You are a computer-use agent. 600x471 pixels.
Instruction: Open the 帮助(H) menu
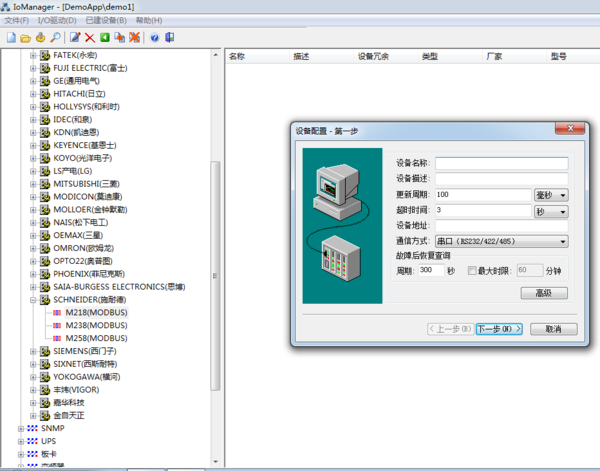(149, 20)
